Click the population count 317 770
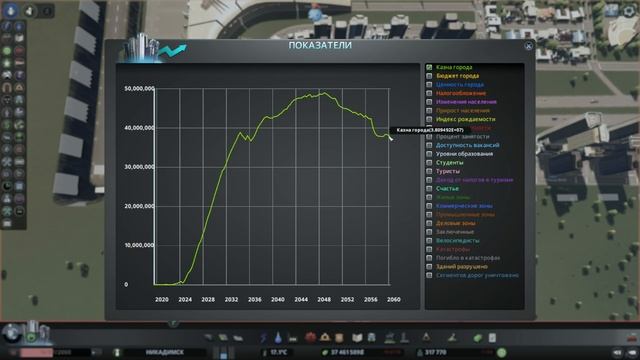The width and height of the screenshot is (640, 360). pyautogui.click(x=436, y=352)
